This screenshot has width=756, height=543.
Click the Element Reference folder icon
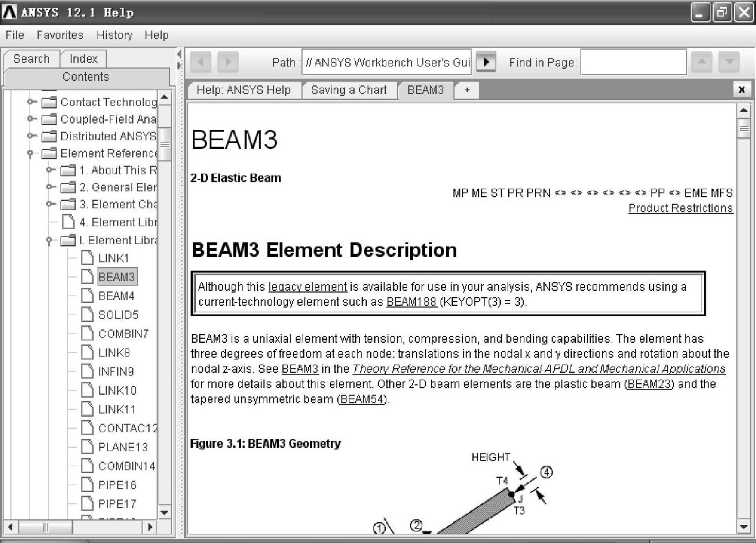pyautogui.click(x=50, y=153)
